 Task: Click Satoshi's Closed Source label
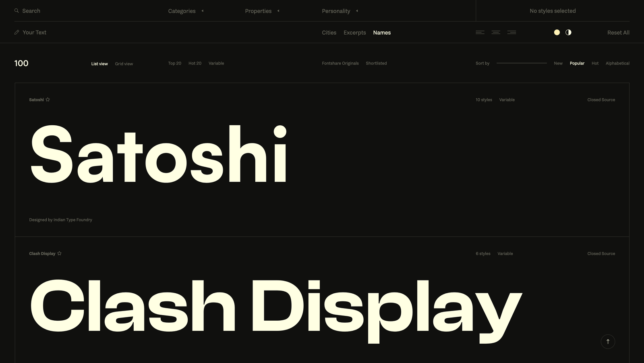(x=601, y=100)
